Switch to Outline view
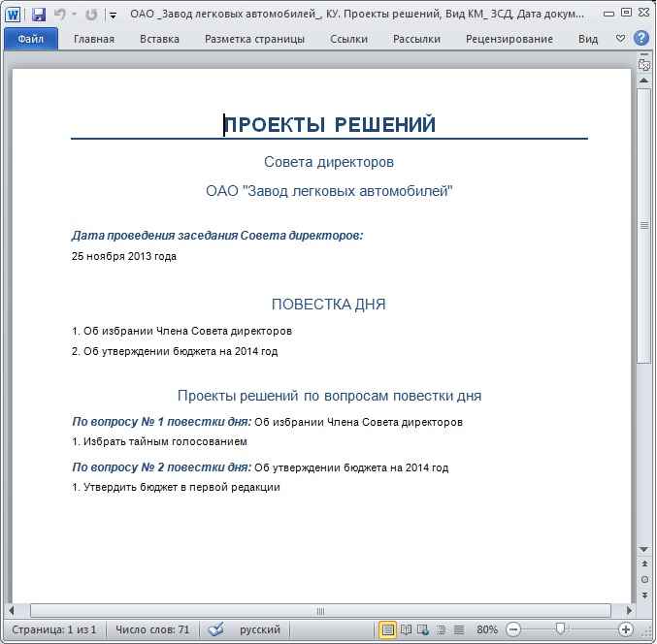The width and height of the screenshot is (657, 644). pyautogui.click(x=442, y=629)
